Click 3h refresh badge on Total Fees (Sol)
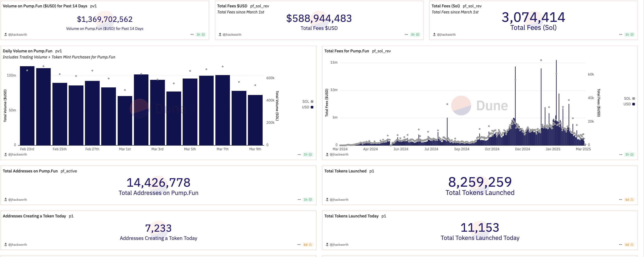644x257 pixels. (629, 35)
